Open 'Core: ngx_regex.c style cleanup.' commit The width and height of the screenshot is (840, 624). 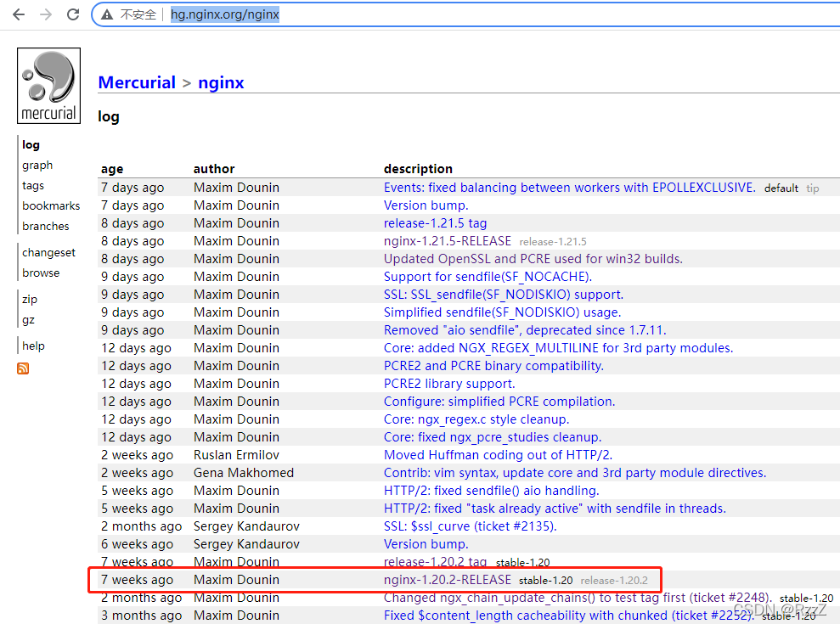pos(476,419)
